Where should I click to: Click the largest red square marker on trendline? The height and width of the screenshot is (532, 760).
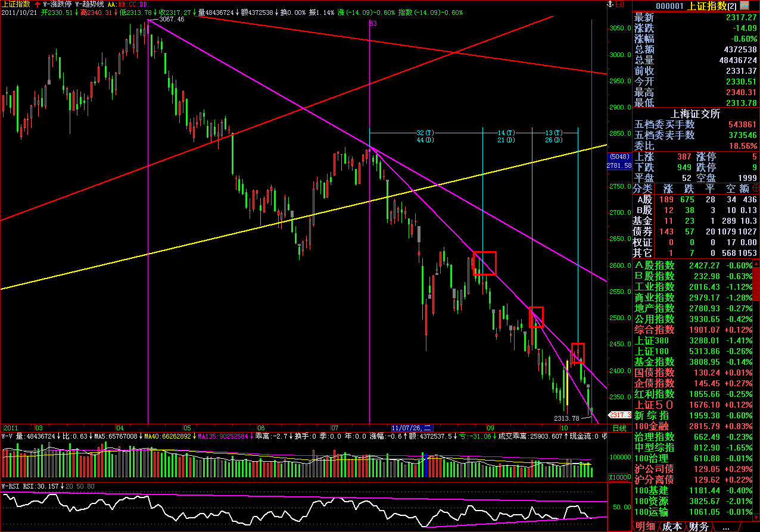click(484, 263)
